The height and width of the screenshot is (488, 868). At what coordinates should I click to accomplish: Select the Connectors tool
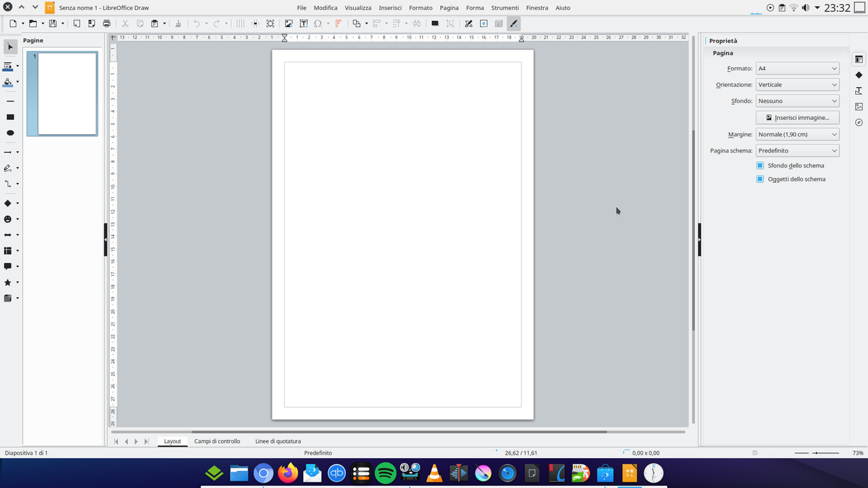pos(8,184)
